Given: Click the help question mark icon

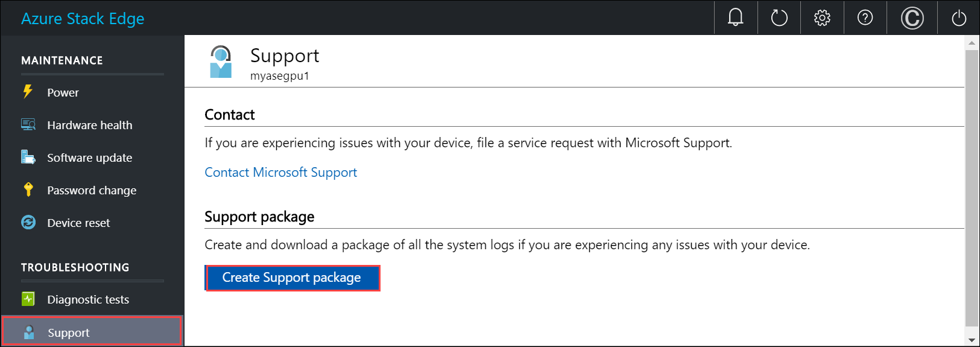Looking at the screenshot, I should [865, 18].
